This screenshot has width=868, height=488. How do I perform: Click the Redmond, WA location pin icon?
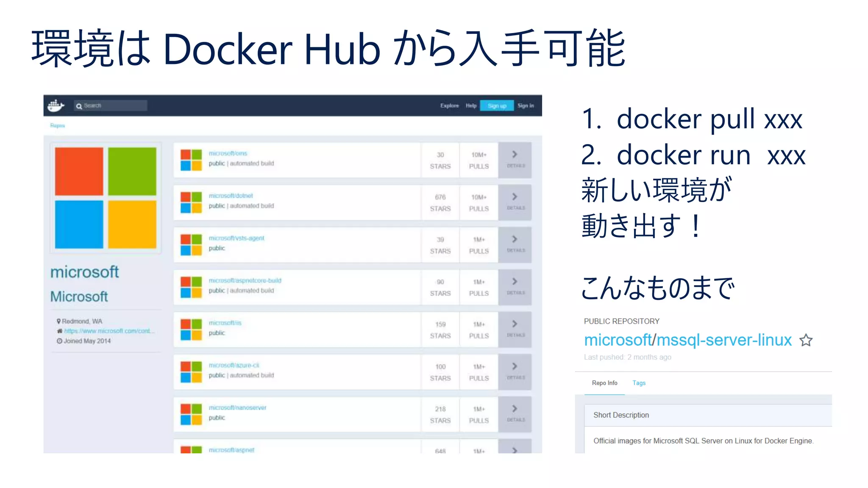pyautogui.click(x=59, y=321)
